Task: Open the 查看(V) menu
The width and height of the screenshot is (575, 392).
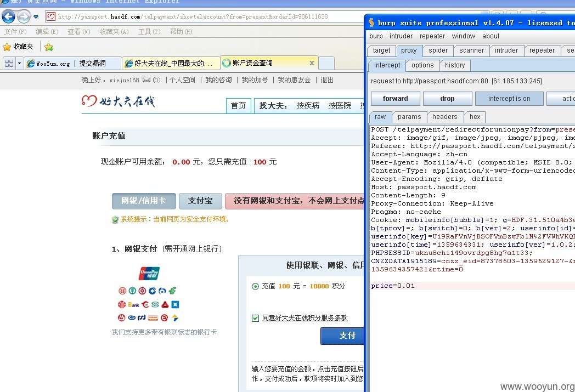Action: click(x=79, y=32)
